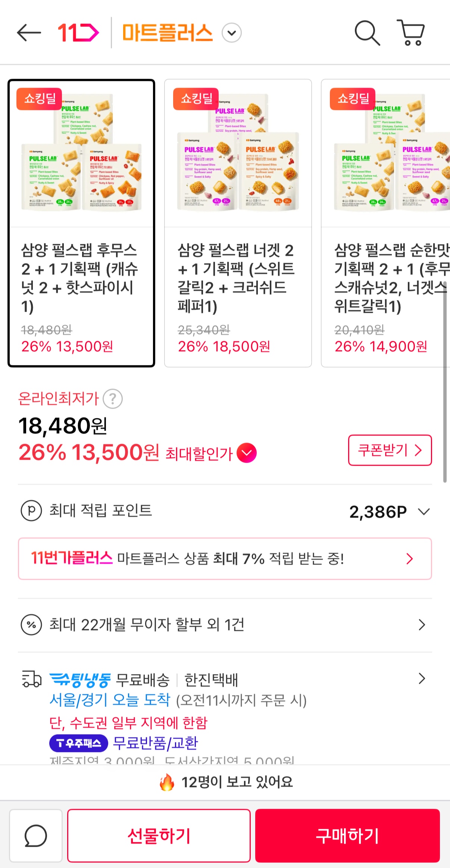
Task: Tap the back arrow icon
Action: click(29, 33)
